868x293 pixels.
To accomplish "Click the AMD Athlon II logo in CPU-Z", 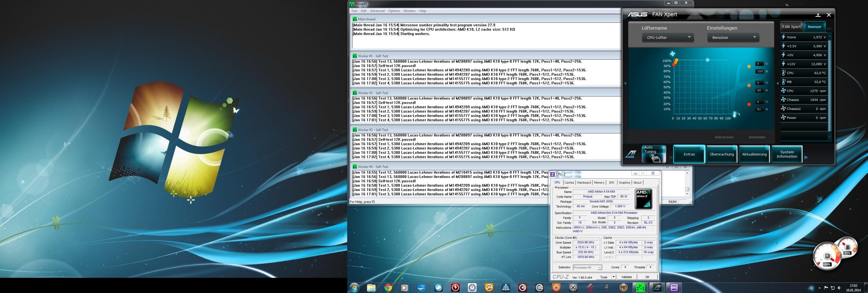I will (643, 199).
